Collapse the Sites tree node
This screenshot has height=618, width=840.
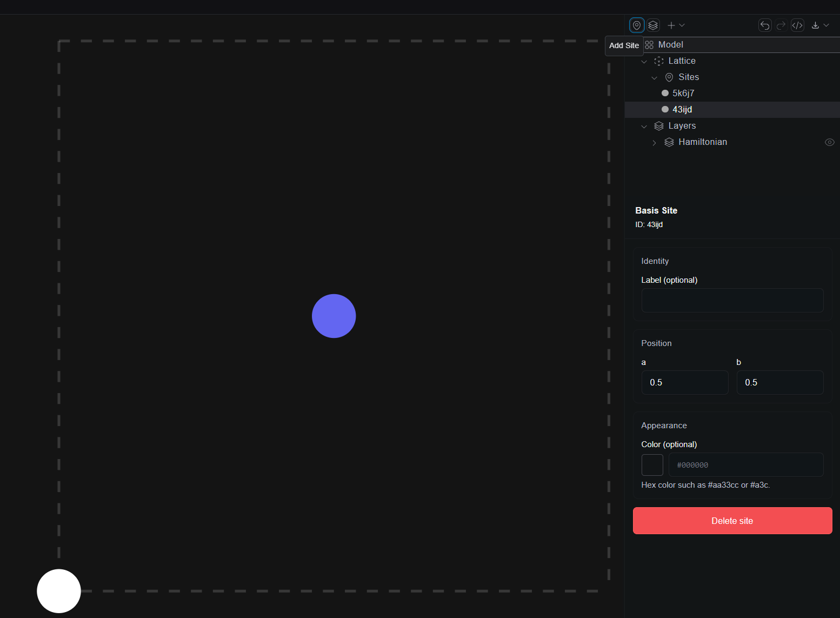pos(654,77)
